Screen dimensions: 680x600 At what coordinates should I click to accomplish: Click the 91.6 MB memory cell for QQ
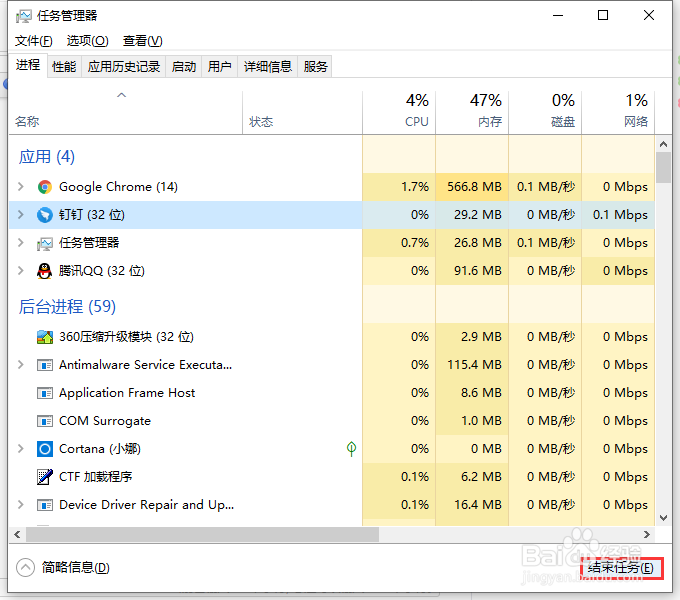click(x=472, y=271)
